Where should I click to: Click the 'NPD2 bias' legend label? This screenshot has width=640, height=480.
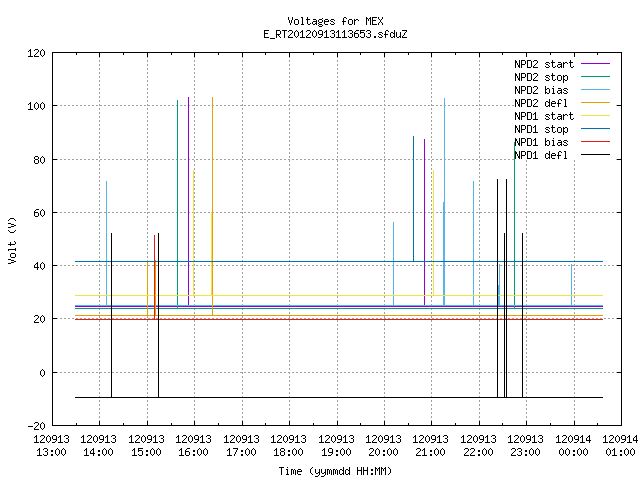[541, 90]
